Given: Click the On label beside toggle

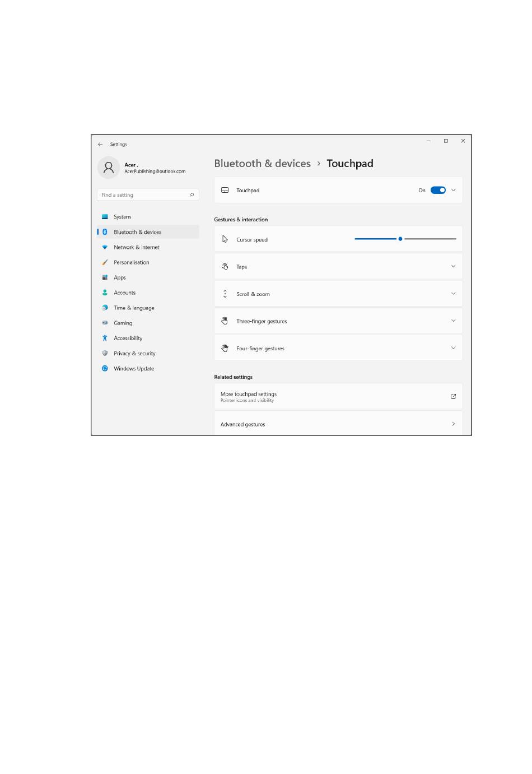Looking at the screenshot, I should click(422, 191).
